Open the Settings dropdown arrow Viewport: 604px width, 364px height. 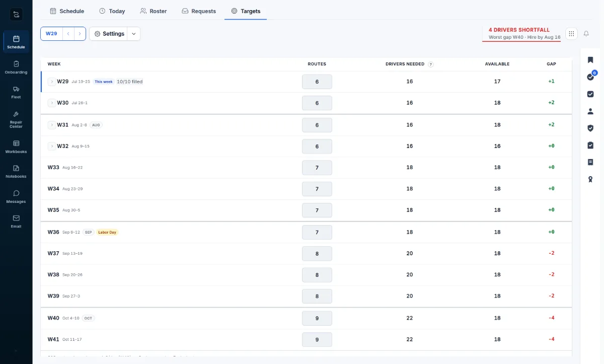point(133,34)
